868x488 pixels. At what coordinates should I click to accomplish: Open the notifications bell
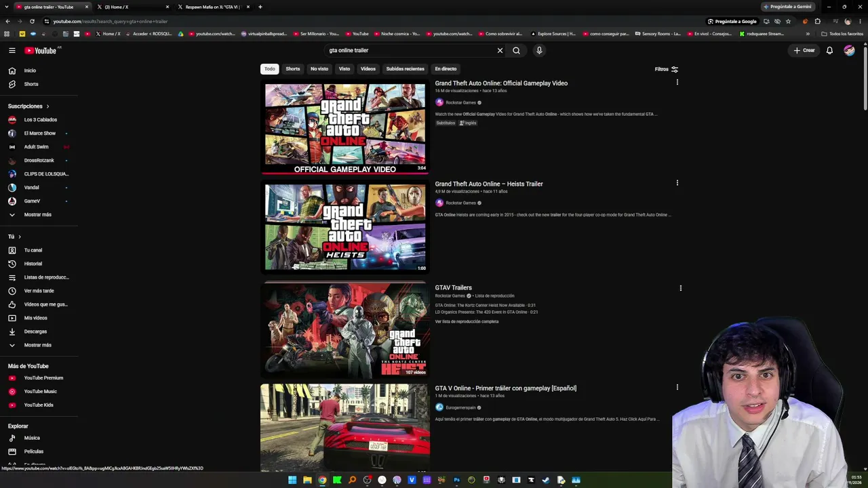(829, 50)
